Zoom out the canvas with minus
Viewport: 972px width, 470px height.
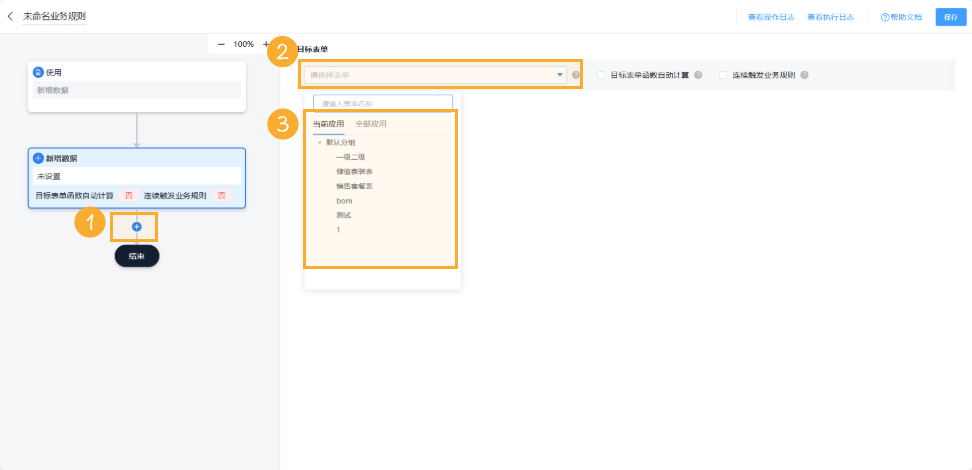[221, 44]
